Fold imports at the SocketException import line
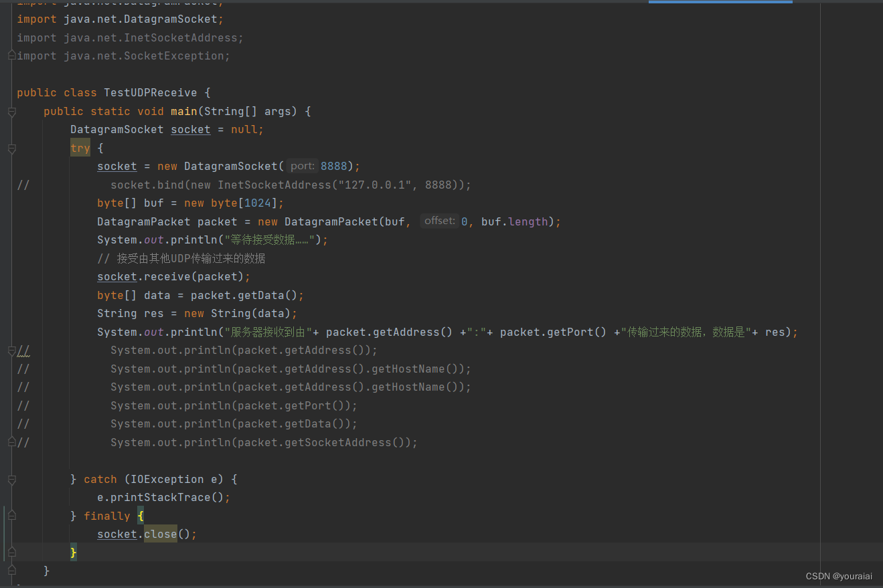This screenshot has width=883, height=588. point(11,56)
